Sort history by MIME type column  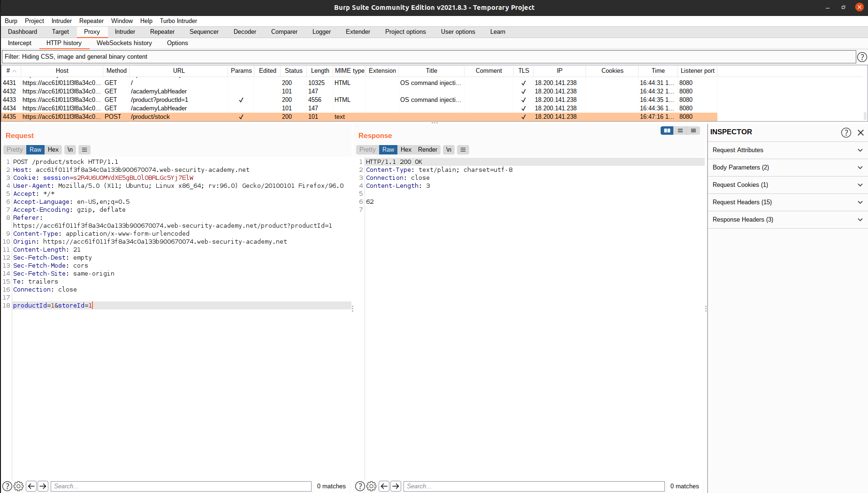pyautogui.click(x=350, y=71)
